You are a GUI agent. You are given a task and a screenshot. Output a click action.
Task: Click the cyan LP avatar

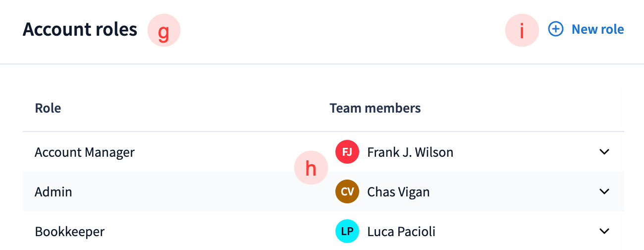pyautogui.click(x=347, y=231)
